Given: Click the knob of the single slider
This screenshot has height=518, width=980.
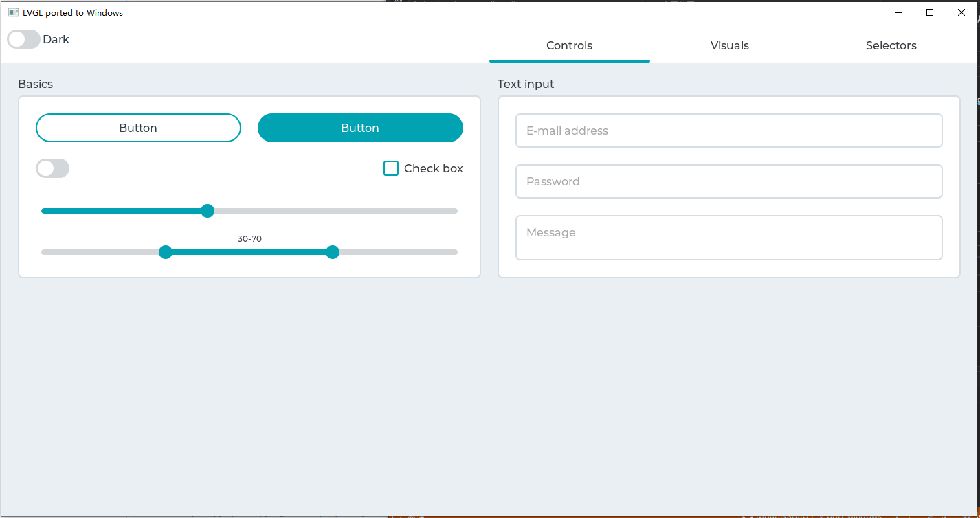Looking at the screenshot, I should point(208,211).
